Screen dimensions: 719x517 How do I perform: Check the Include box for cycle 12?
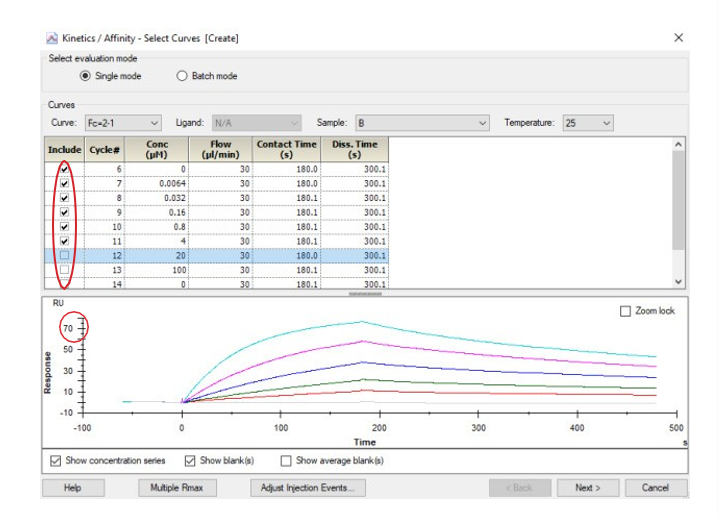(65, 255)
